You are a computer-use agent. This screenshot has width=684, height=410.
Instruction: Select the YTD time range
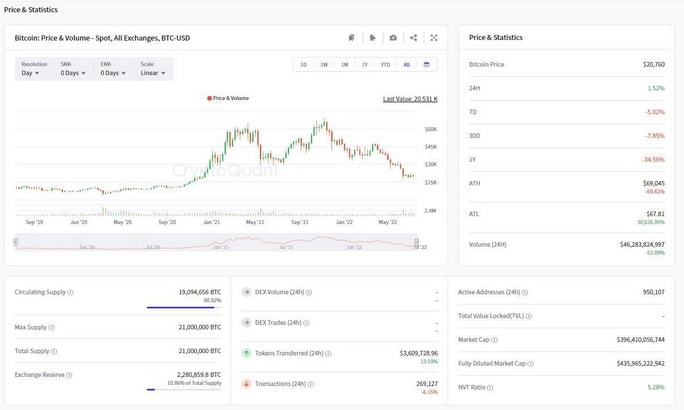point(385,65)
